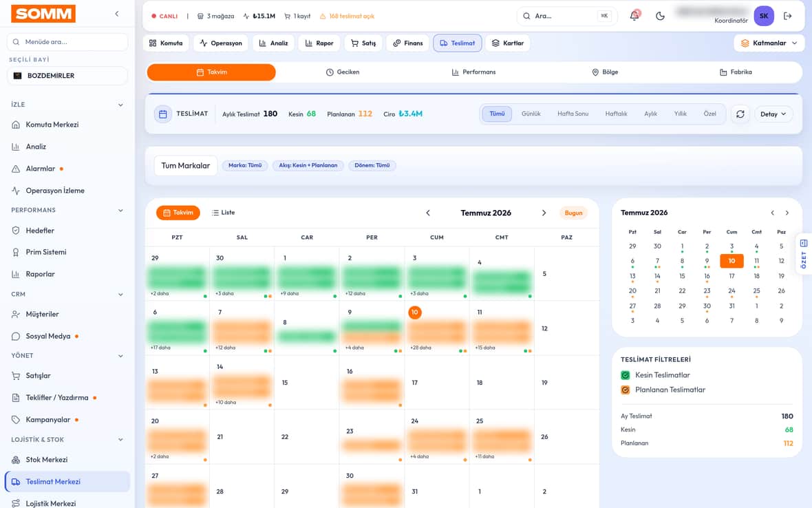Go to next month in main calendar
Image resolution: width=812 pixels, height=508 pixels.
click(x=544, y=213)
